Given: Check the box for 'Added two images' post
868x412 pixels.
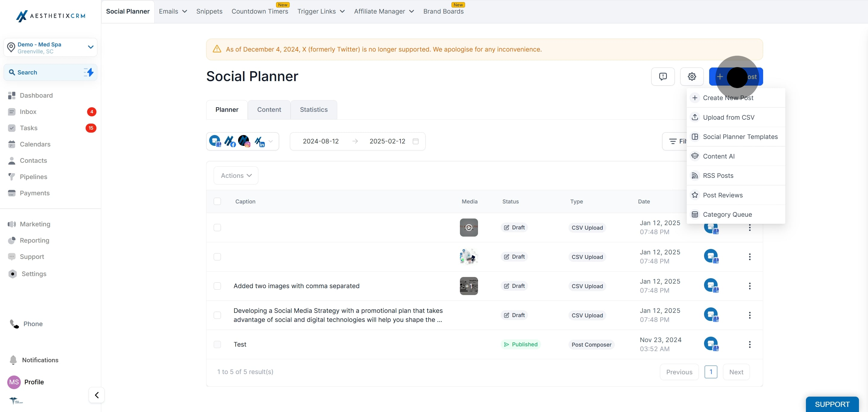Looking at the screenshot, I should pos(217,286).
